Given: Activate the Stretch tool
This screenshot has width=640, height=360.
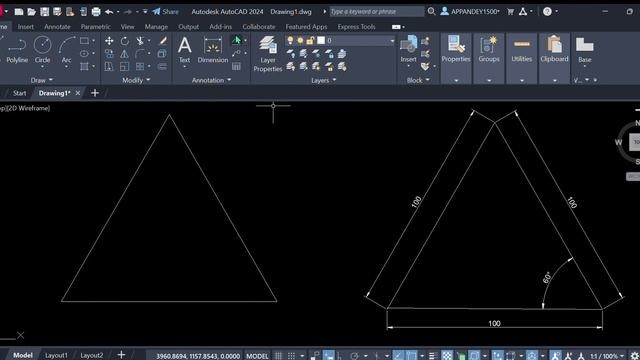Looking at the screenshot, I should [109, 67].
